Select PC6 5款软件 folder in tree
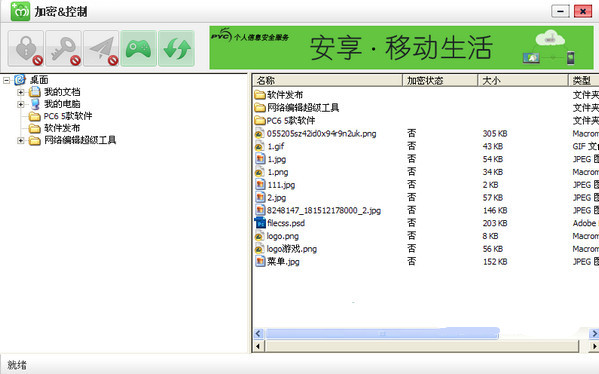This screenshot has width=599, height=374. pyautogui.click(x=68, y=116)
